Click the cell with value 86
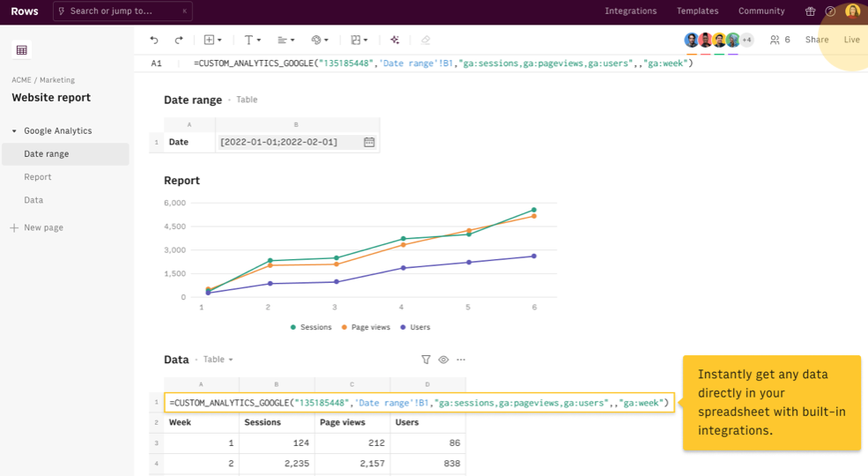 (x=428, y=443)
